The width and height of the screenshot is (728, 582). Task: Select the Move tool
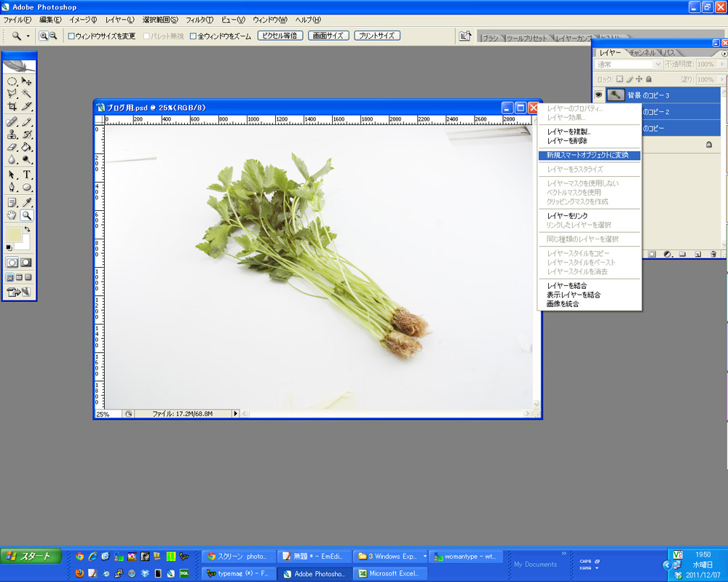(x=26, y=81)
